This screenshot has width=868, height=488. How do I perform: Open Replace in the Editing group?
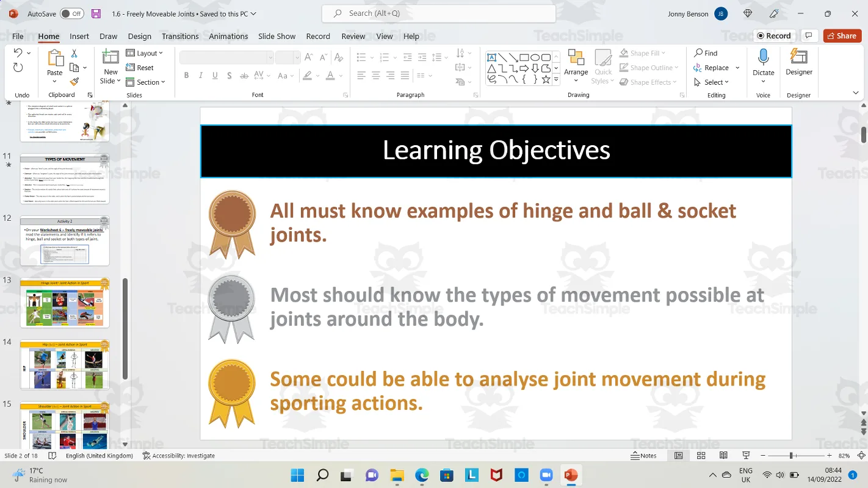(x=715, y=67)
